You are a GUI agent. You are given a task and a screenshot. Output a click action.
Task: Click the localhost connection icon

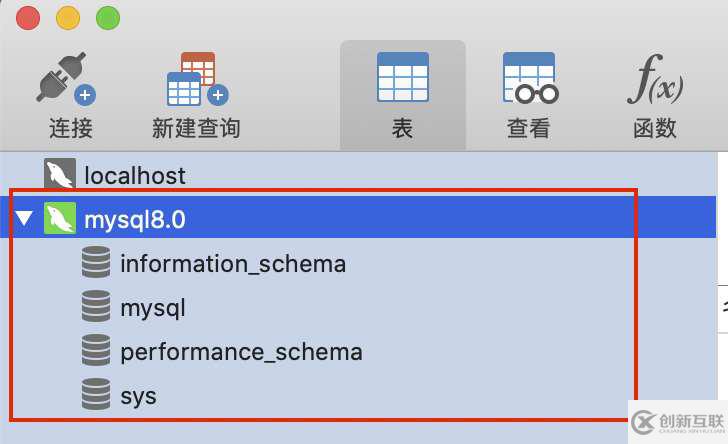point(60,175)
